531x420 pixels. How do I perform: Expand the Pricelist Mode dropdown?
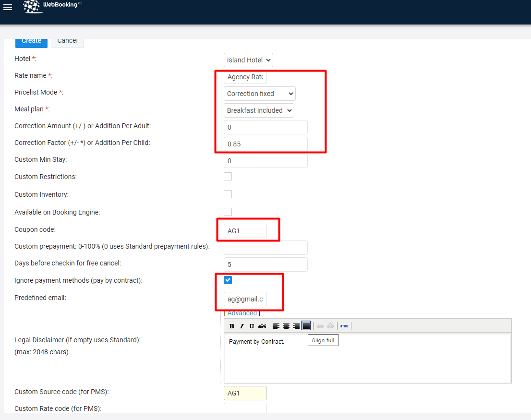pos(260,94)
